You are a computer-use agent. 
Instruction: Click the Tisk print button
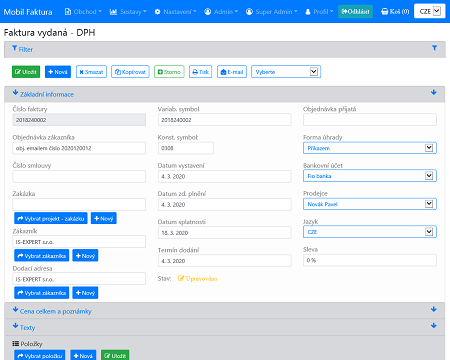click(200, 72)
